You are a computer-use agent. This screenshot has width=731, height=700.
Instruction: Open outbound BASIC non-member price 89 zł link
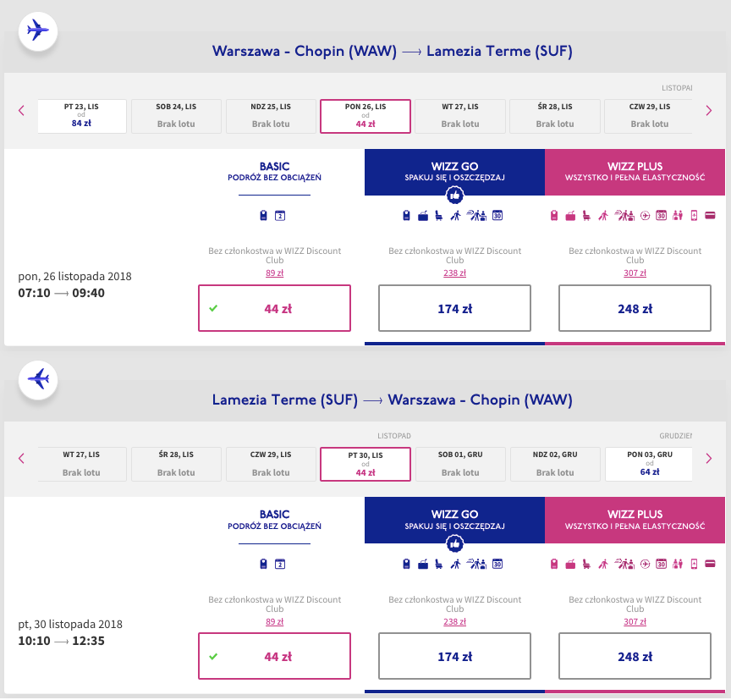[x=274, y=273]
